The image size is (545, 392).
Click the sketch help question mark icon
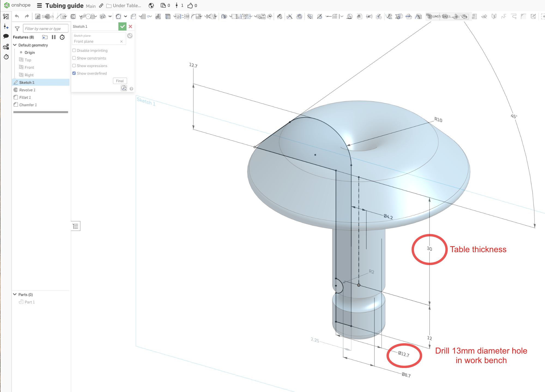(131, 89)
